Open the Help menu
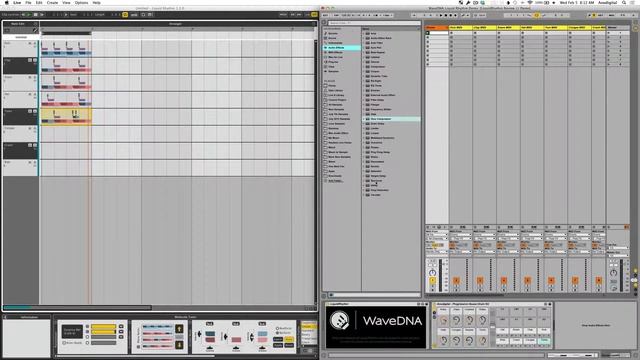This screenshot has width=640, height=360. coord(96,2)
